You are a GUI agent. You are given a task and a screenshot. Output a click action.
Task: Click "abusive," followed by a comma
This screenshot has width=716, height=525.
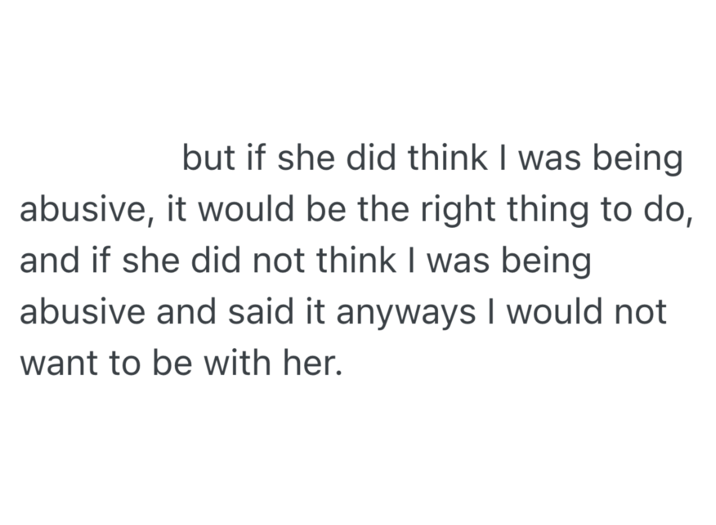coord(78,211)
